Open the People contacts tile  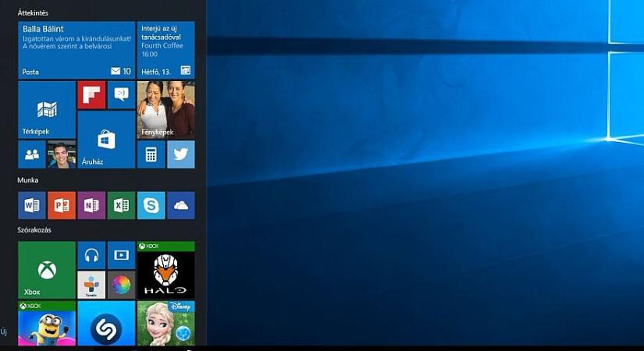(32, 154)
